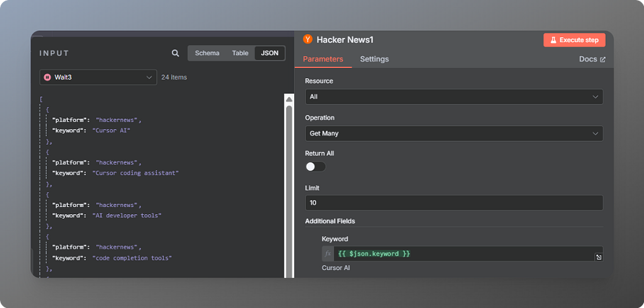Select the JSON view mode
This screenshot has width=644, height=308.
(x=269, y=53)
